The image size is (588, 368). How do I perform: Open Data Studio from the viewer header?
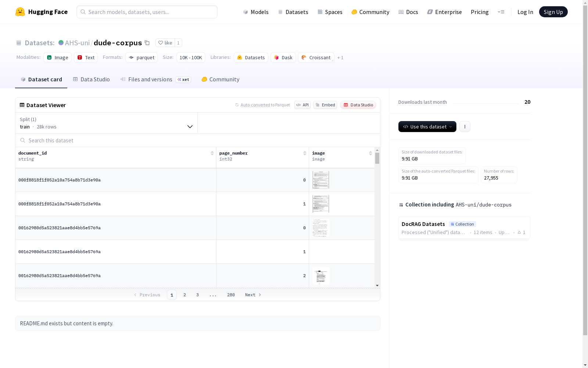pos(358,105)
